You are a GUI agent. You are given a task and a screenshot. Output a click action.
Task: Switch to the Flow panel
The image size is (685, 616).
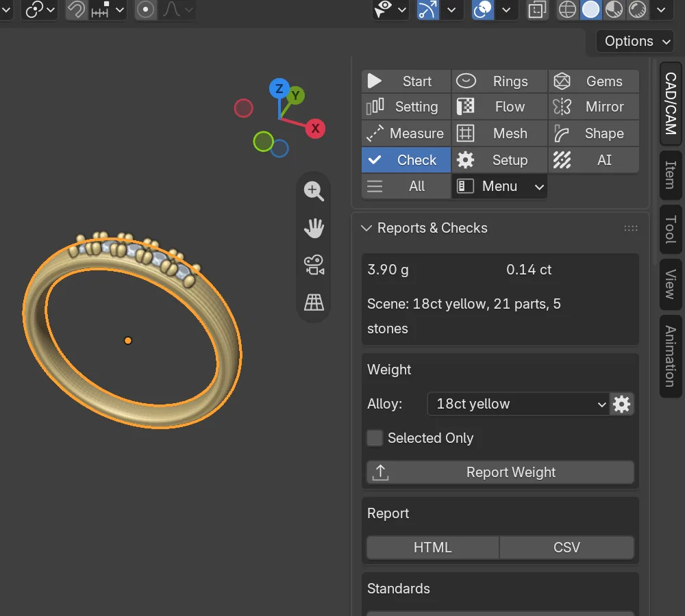pos(499,107)
